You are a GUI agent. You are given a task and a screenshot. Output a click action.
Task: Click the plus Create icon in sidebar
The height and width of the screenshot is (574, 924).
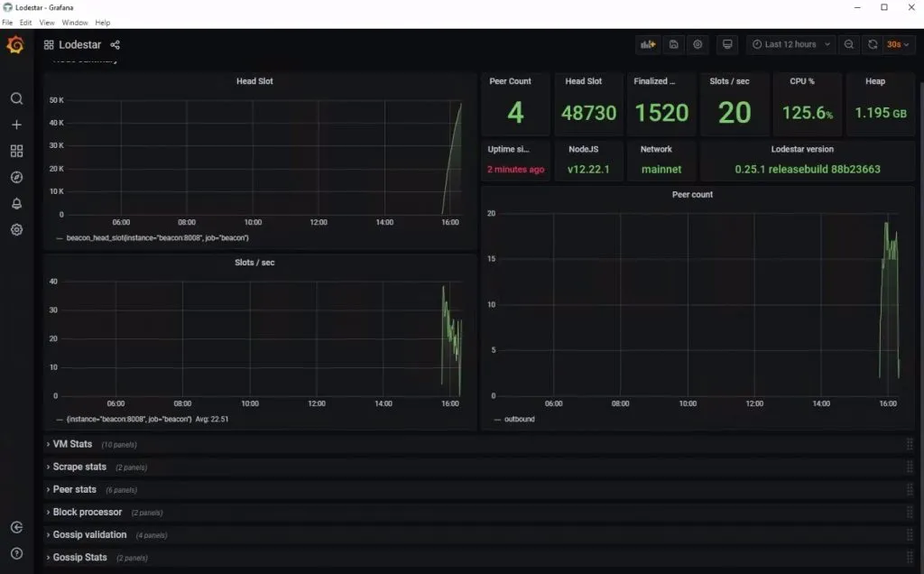pos(16,125)
